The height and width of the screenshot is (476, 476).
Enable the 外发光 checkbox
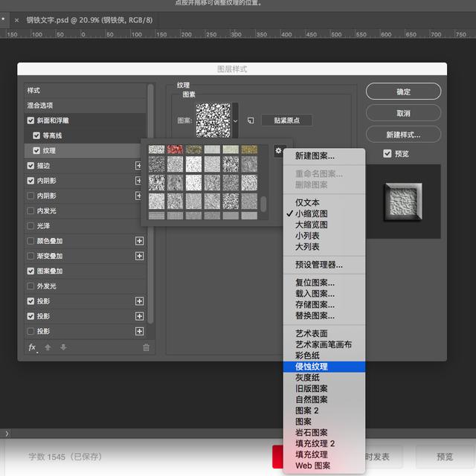(30, 286)
